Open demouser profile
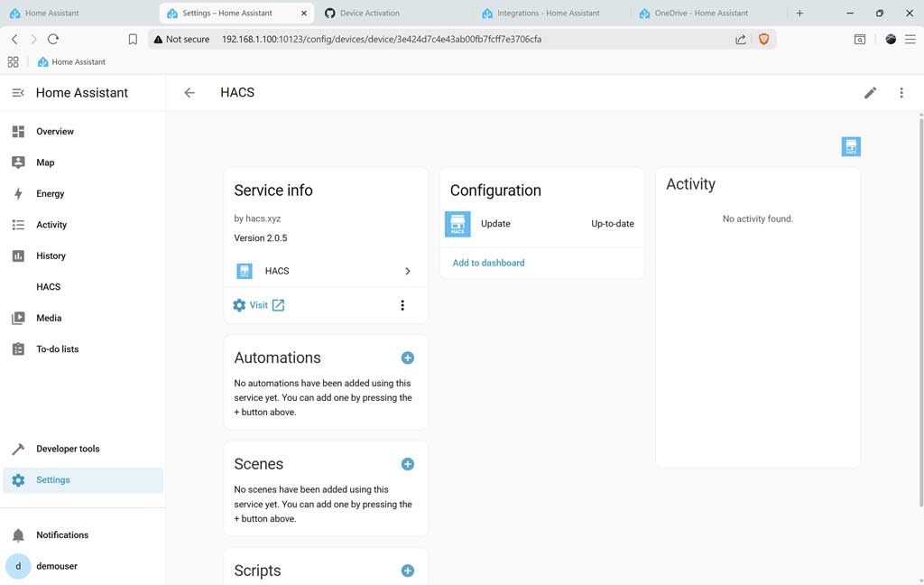 coord(82,566)
